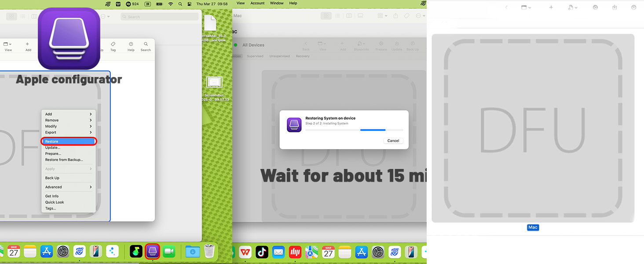This screenshot has height=264, width=644.
Task: Open Wi-Fi status in the menu bar
Action: point(171,4)
